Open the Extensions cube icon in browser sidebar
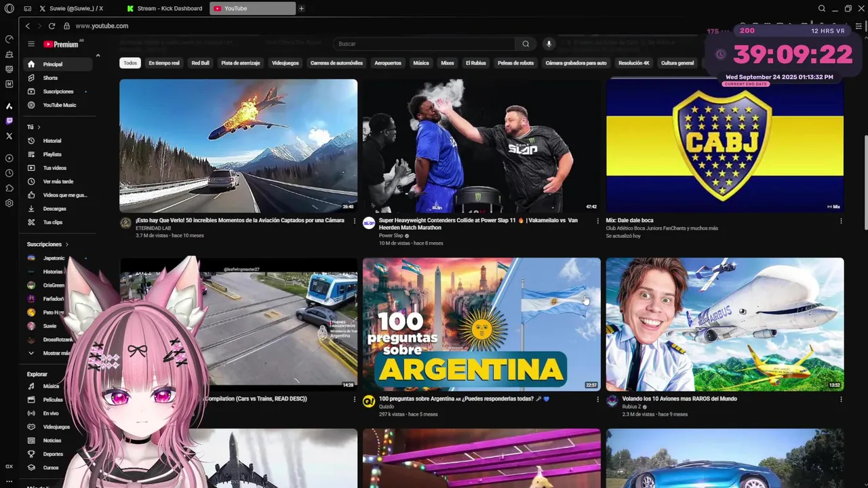Viewport: 868px width, 488px height. 9,188
